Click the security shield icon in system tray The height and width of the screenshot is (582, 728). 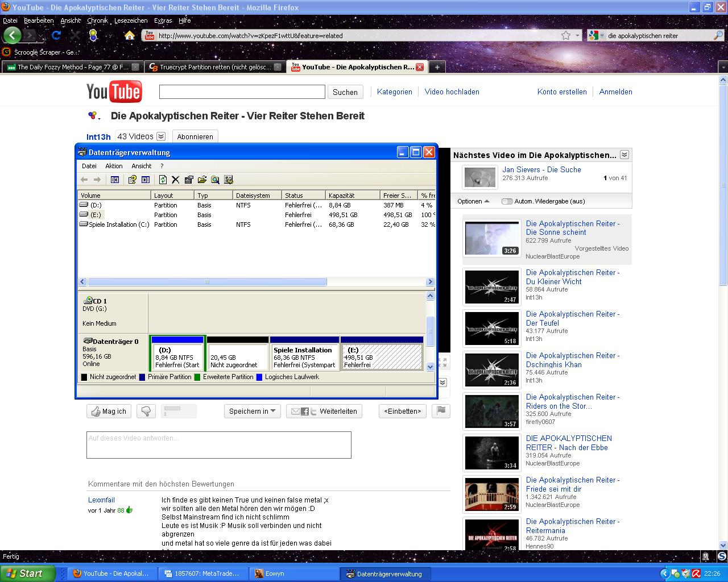pos(685,573)
